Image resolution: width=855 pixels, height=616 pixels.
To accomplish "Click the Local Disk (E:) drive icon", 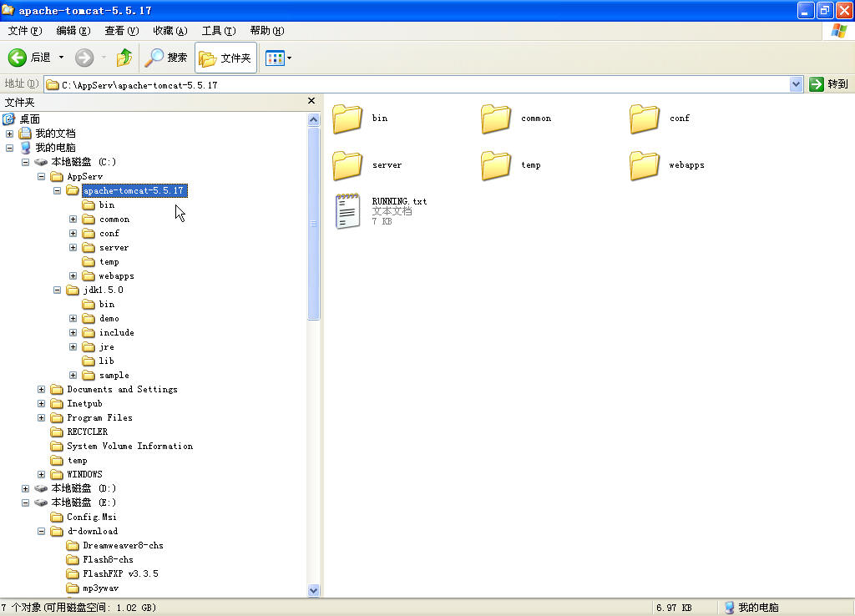I will (41, 502).
